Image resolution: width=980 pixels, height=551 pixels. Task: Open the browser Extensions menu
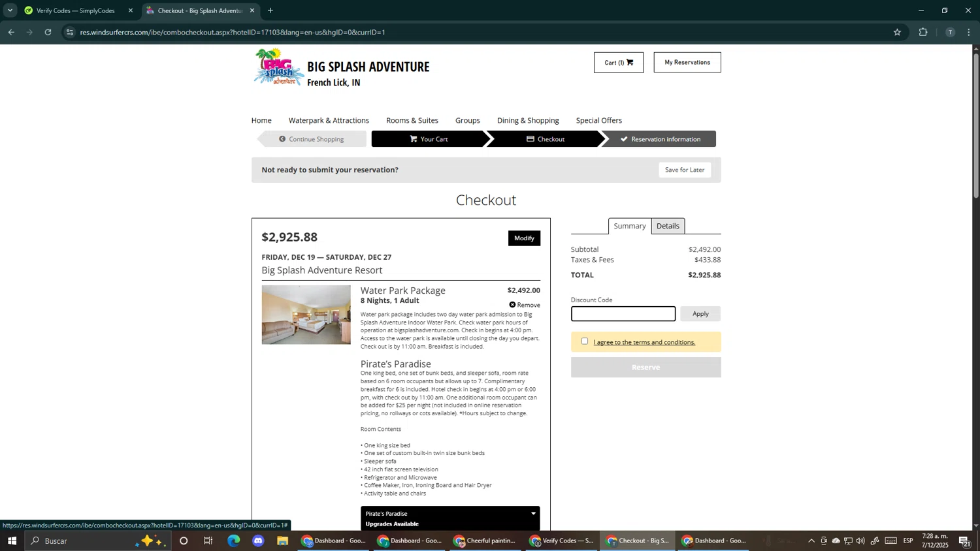[923, 32]
